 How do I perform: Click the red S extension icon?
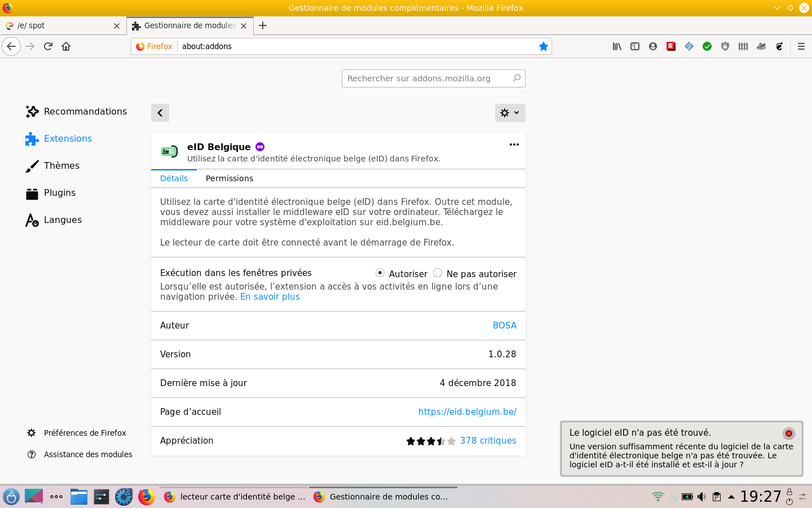[671, 46]
